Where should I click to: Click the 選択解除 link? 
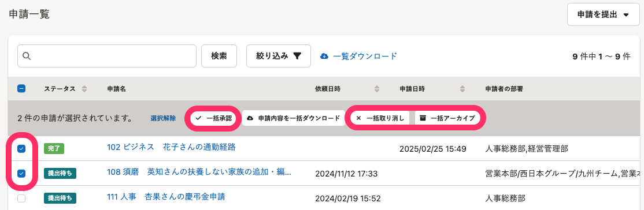(x=163, y=118)
